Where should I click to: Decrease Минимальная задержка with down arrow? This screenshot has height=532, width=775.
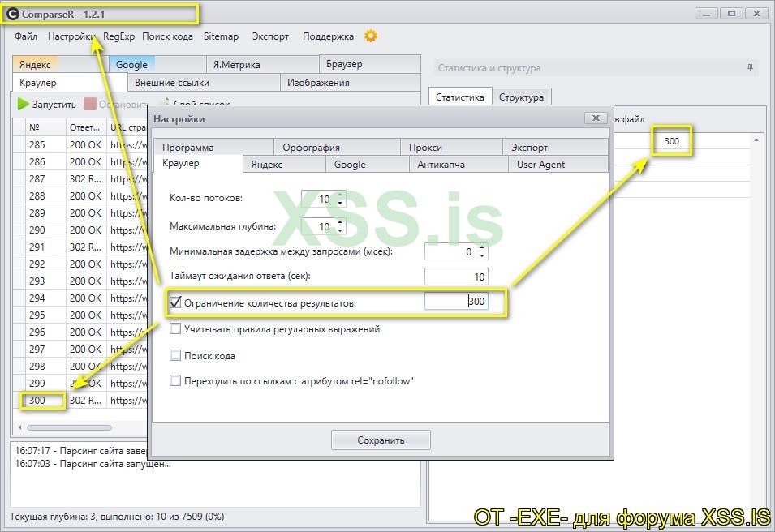[x=482, y=255]
